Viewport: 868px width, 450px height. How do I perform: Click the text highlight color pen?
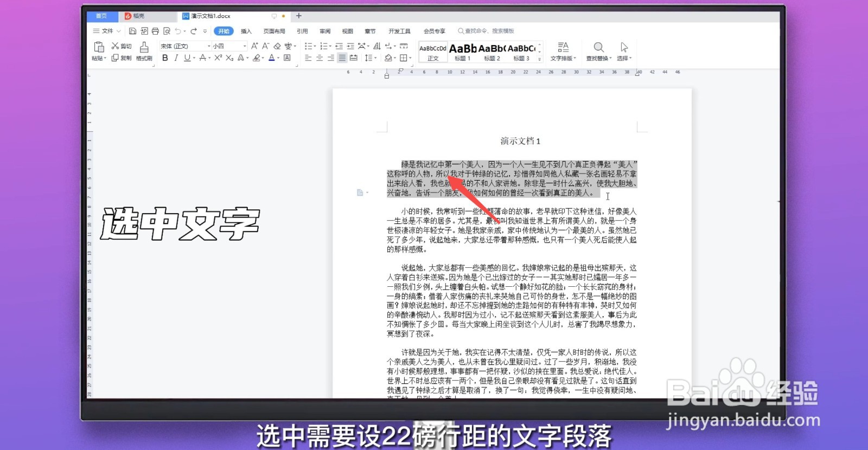click(x=256, y=57)
